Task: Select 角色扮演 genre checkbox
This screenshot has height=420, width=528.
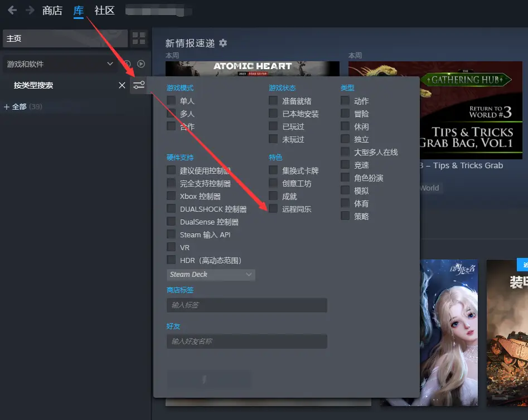Action: [x=345, y=177]
